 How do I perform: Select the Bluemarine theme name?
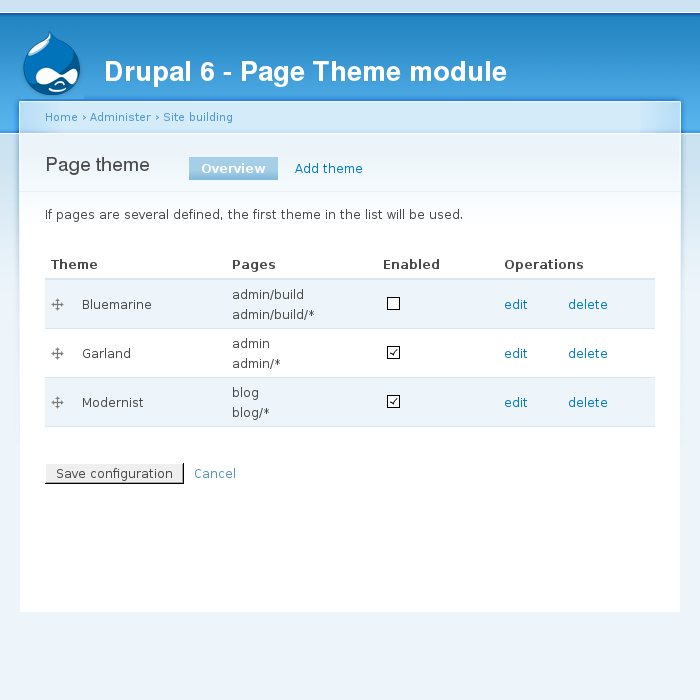pos(117,304)
